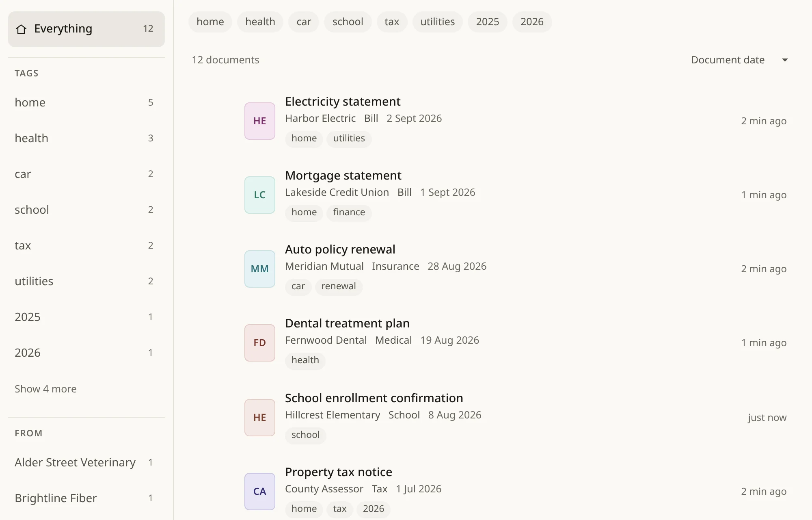Click Harbor Electric sender name
Screen dimensions: 812x520
320,119
